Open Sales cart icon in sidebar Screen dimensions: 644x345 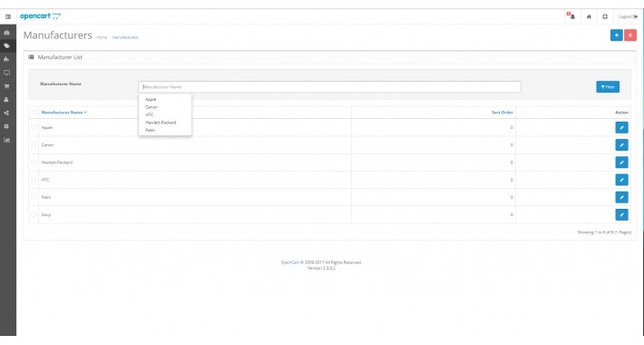pos(6,86)
